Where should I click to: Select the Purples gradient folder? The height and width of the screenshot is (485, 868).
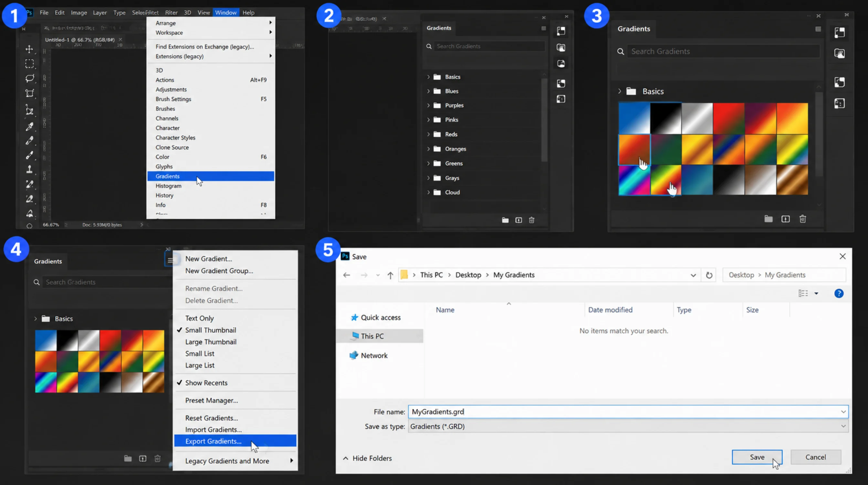454,105
